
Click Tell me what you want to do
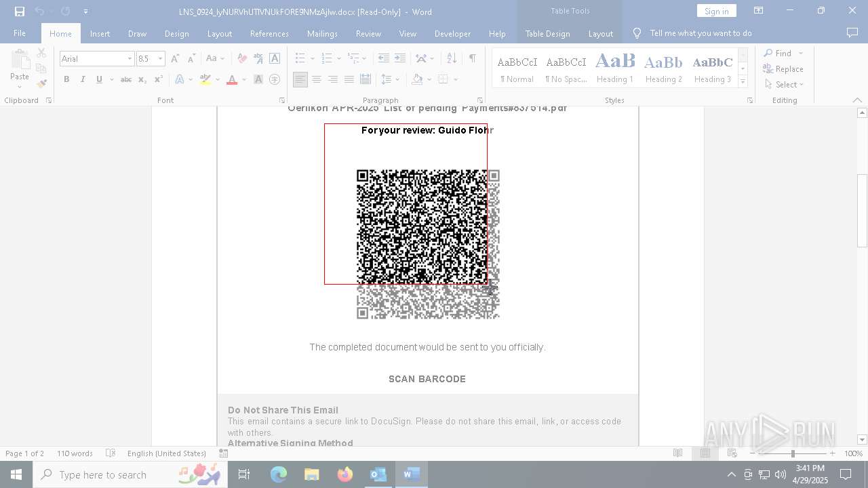tap(701, 33)
